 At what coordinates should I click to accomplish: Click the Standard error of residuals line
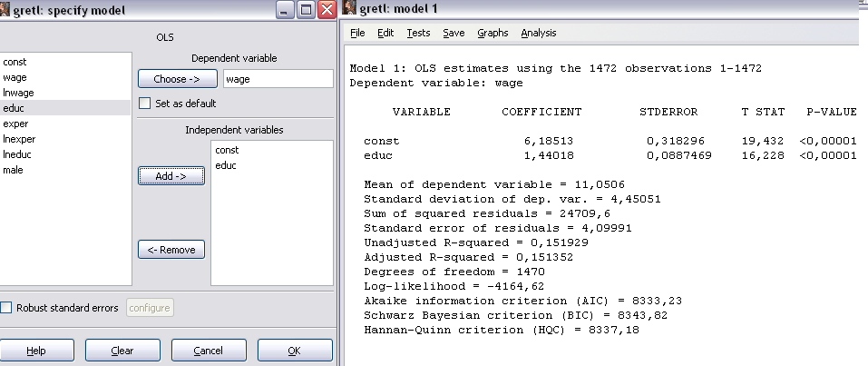498,228
